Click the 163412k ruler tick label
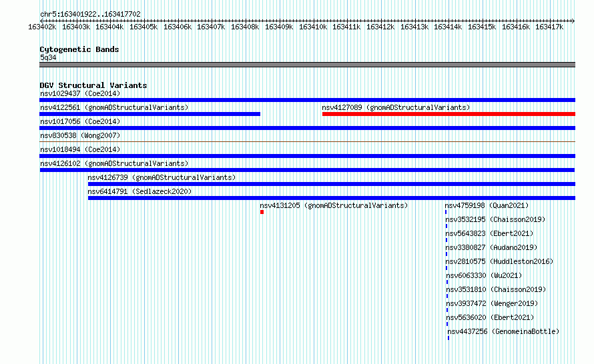The width and height of the screenshot is (594, 364). (380, 27)
